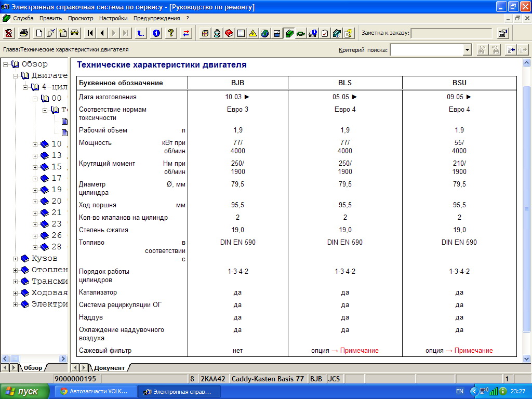This screenshot has height=399, width=532.
Task: Select the Отоплен tree item
Action: (x=49, y=270)
